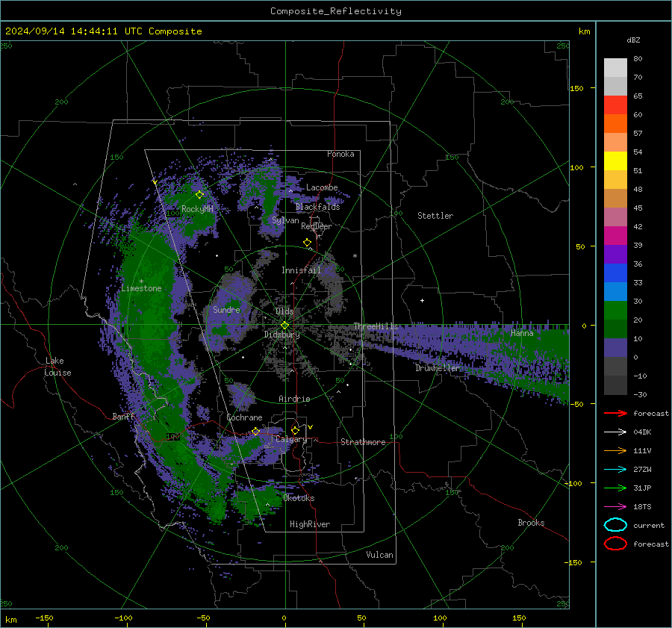Click the Okotoks label
The height and width of the screenshot is (628, 672).
pyautogui.click(x=299, y=498)
